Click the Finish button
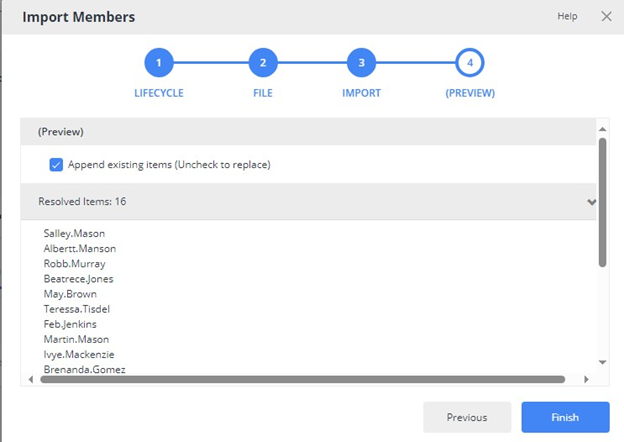 [x=565, y=417]
